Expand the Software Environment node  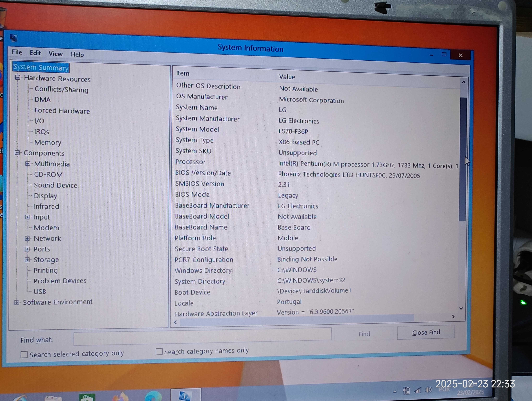point(16,302)
